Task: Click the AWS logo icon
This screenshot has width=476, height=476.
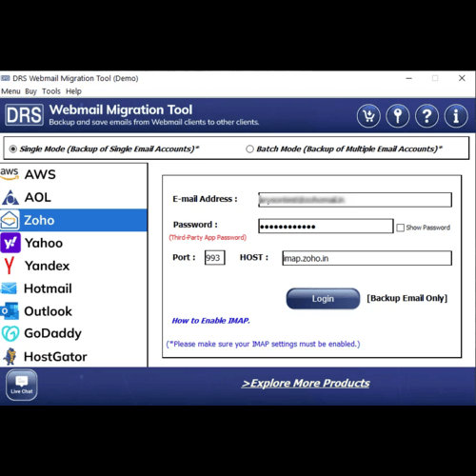Action: (x=10, y=173)
